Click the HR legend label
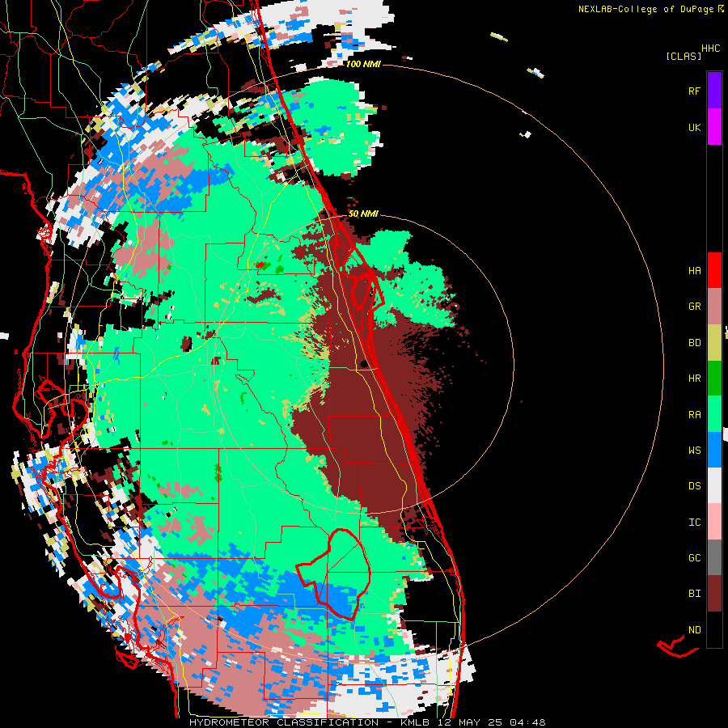The image size is (728, 728). click(694, 379)
